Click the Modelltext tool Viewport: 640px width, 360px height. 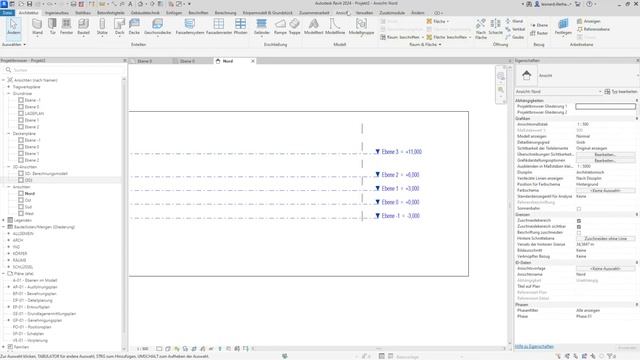(313, 27)
